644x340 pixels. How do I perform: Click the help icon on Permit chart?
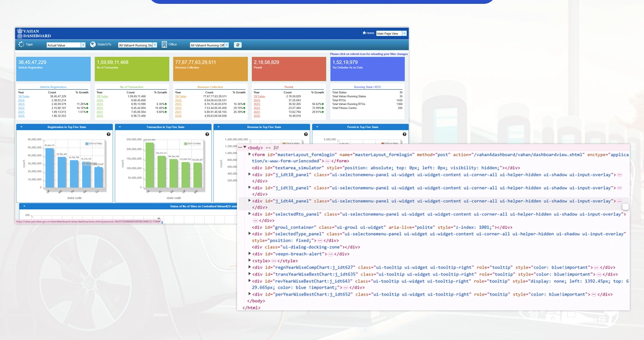404,134
